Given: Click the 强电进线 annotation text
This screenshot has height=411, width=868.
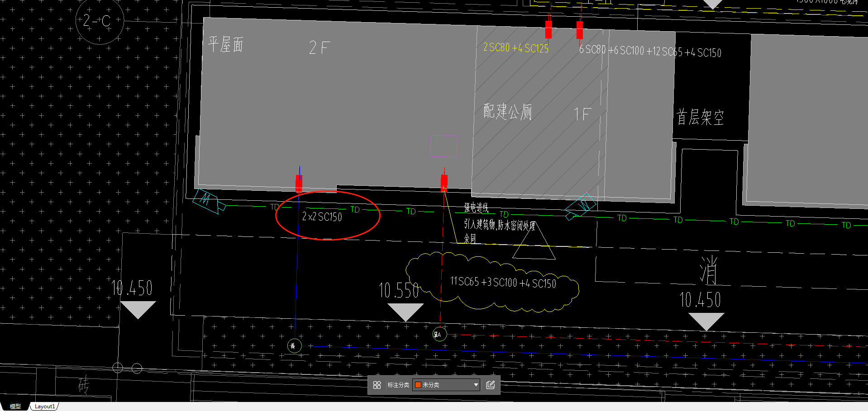Looking at the screenshot, I should tap(476, 208).
